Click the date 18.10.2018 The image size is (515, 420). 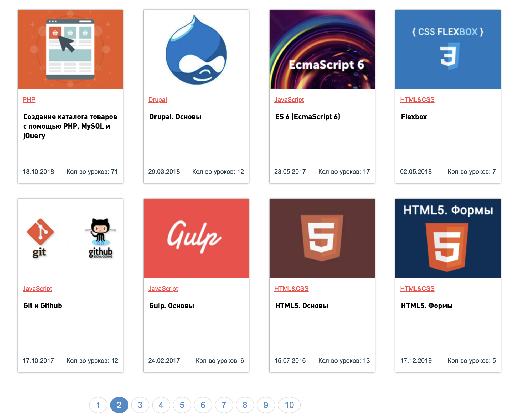[38, 172]
